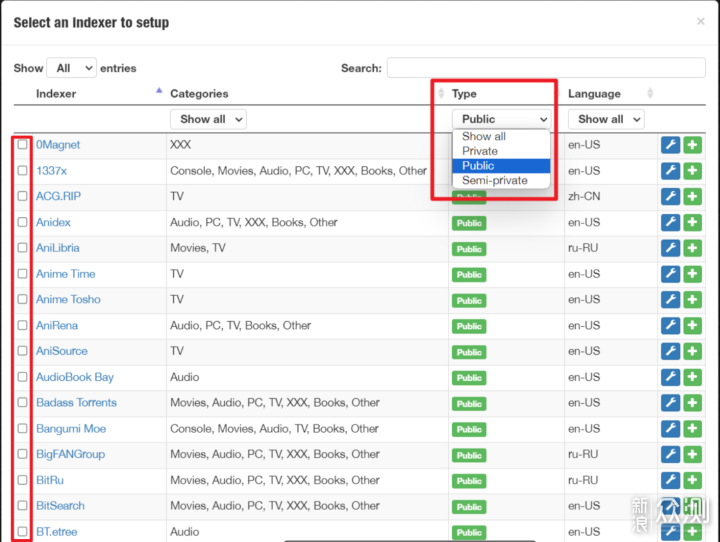Click the Categories column header

(x=199, y=94)
